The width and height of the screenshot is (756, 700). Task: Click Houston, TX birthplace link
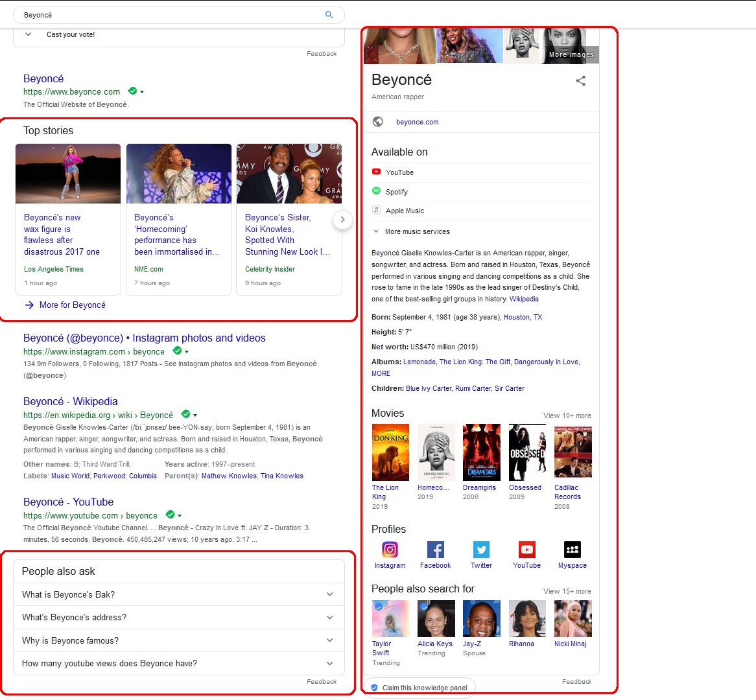point(523,317)
